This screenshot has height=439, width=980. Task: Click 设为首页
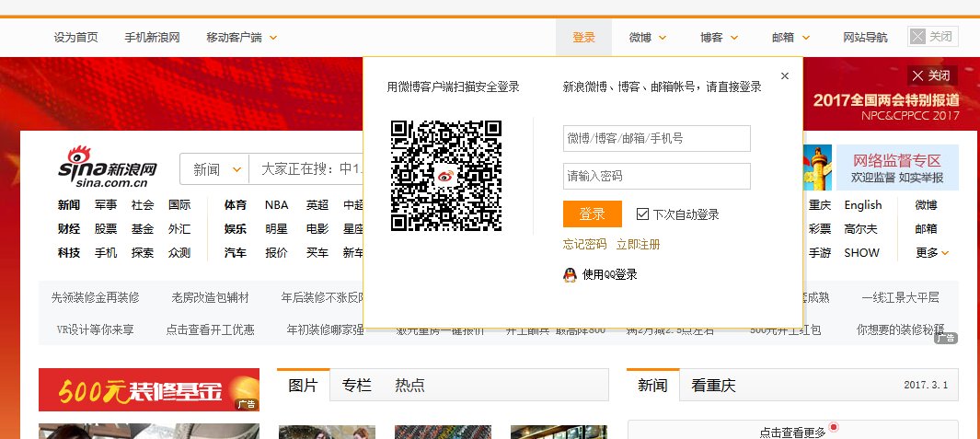coord(75,38)
